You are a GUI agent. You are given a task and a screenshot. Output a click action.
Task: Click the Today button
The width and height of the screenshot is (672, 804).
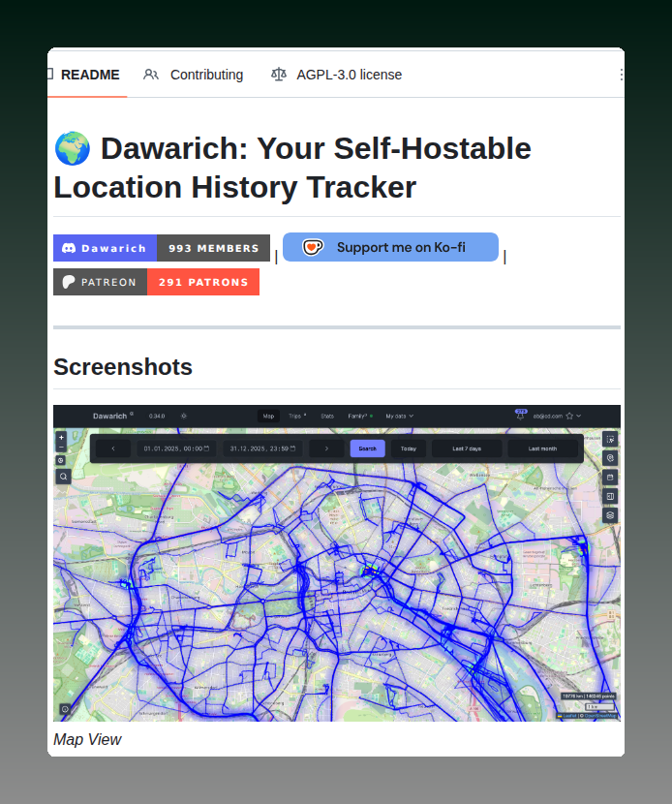[409, 448]
